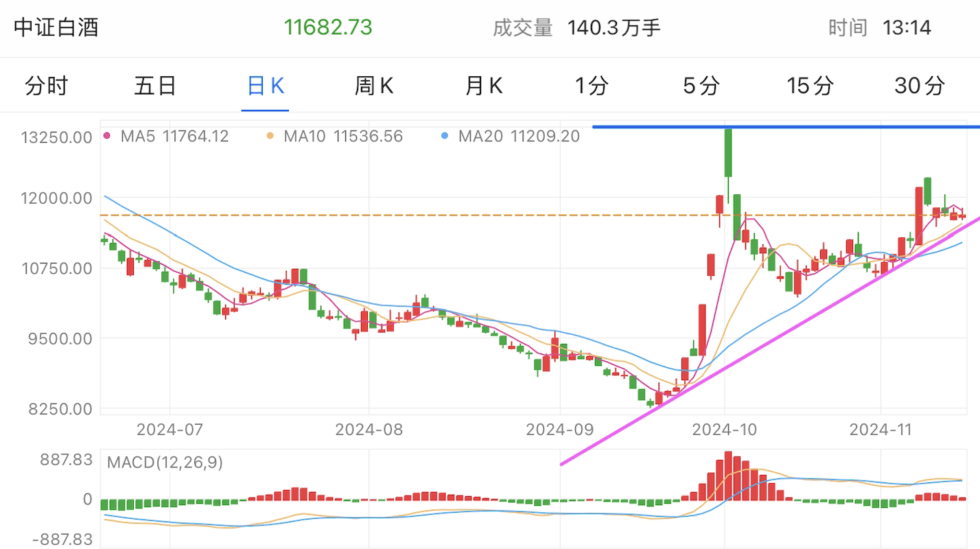This screenshot has width=980, height=549.
Task: Select the 5分 interval tab
Action: pos(701,86)
